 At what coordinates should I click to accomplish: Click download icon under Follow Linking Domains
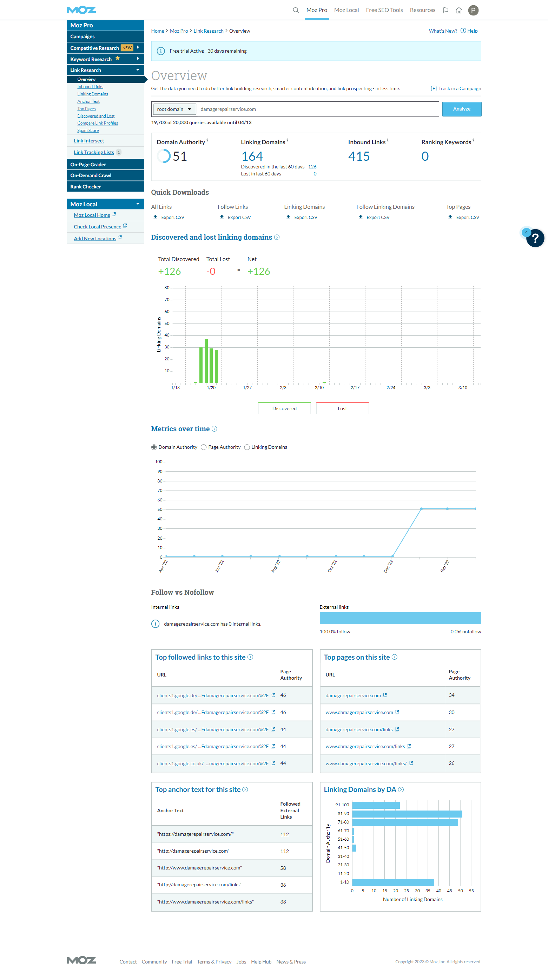click(x=361, y=217)
